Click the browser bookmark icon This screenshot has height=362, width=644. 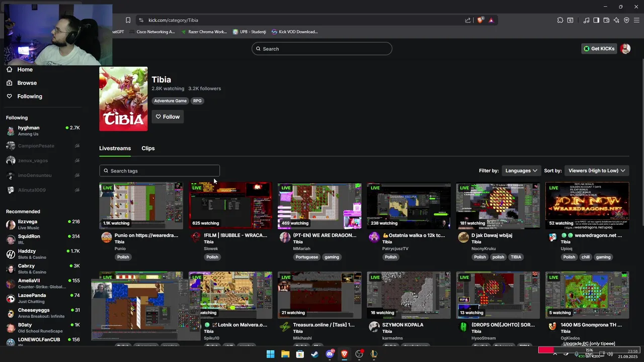[128, 20]
